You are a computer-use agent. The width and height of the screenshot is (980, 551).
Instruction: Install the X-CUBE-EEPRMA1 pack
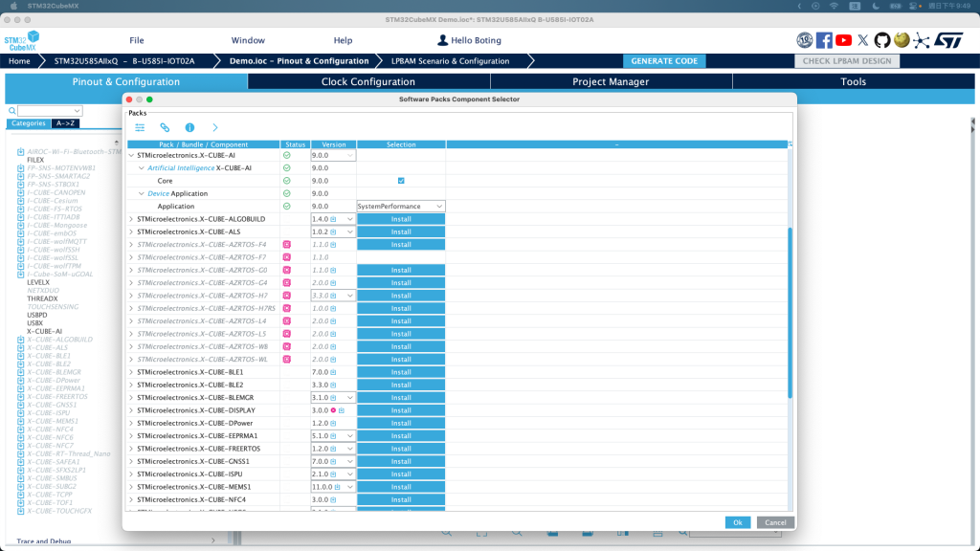pos(401,436)
